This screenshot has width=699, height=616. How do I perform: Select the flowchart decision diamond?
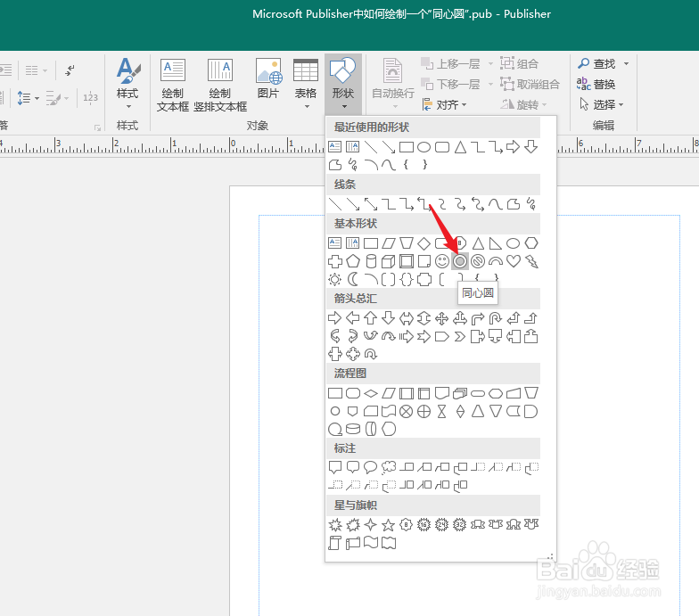tap(371, 393)
